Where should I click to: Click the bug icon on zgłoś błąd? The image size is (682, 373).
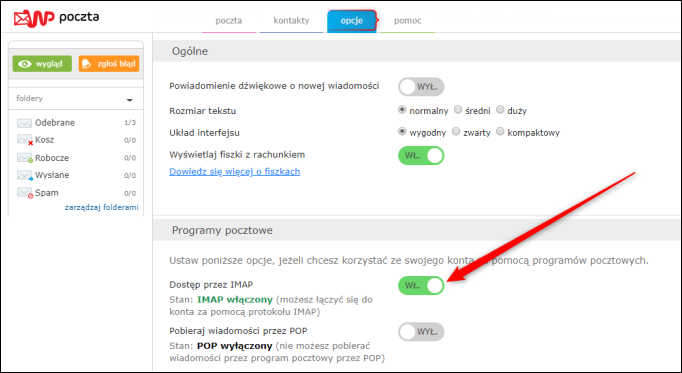(87, 64)
